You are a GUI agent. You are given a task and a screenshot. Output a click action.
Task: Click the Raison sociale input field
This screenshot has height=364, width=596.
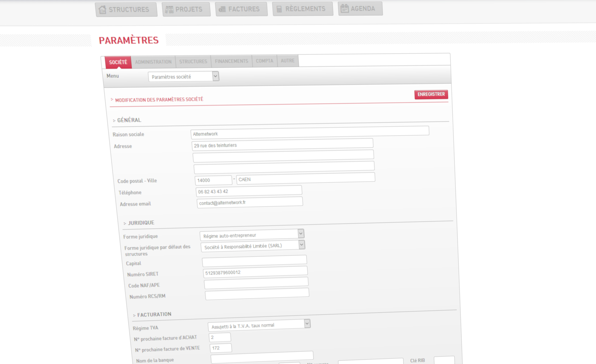(x=310, y=132)
